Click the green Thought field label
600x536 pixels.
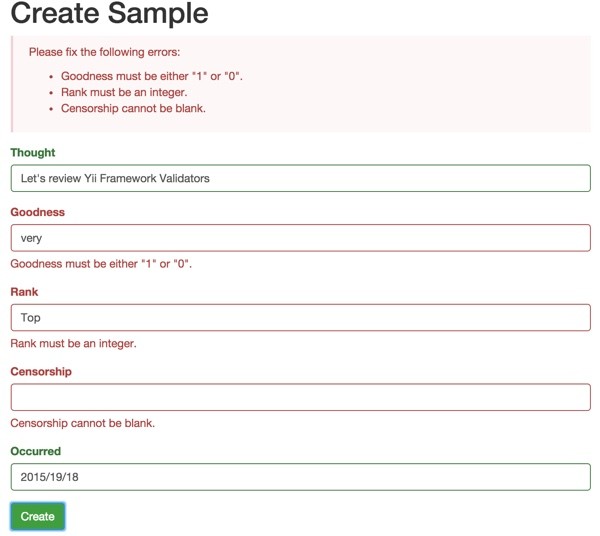point(33,153)
